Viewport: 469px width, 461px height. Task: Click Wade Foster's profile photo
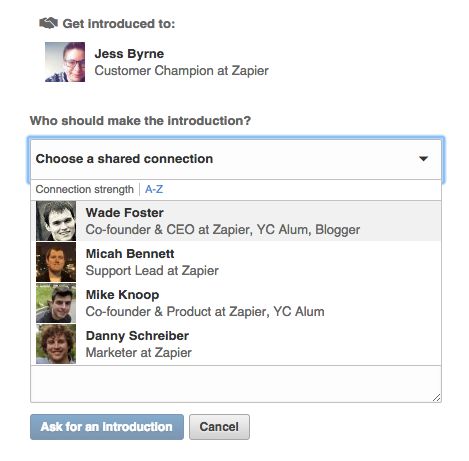click(56, 221)
